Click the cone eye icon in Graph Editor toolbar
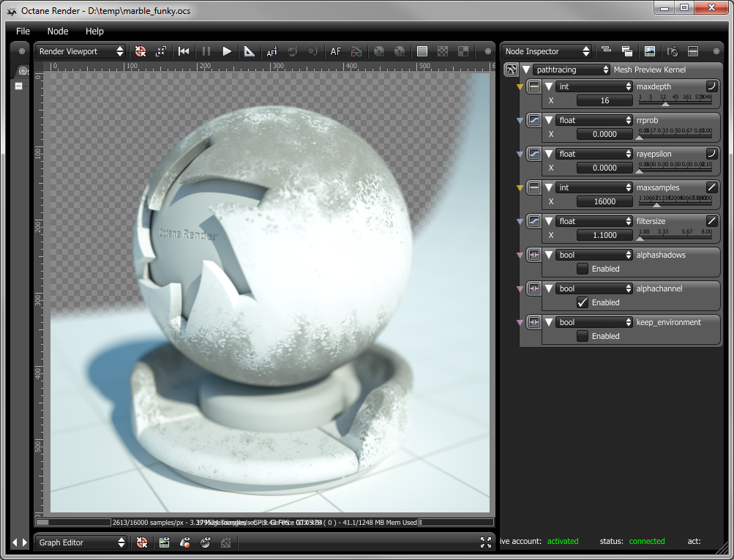This screenshot has height=560, width=734. (x=185, y=542)
